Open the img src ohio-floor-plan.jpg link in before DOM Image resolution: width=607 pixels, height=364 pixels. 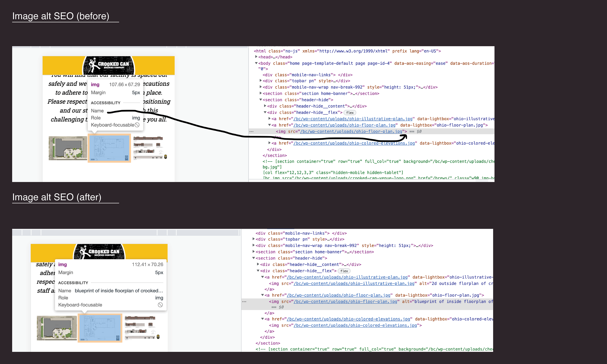click(x=351, y=131)
